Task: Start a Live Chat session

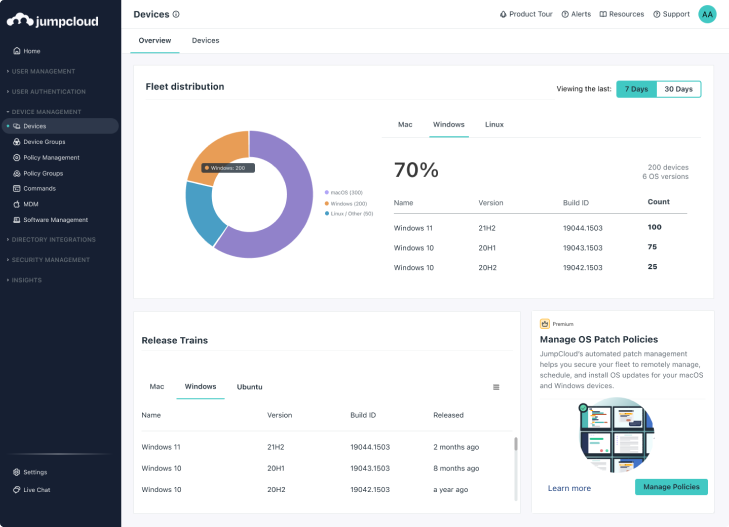Action: tap(37, 489)
